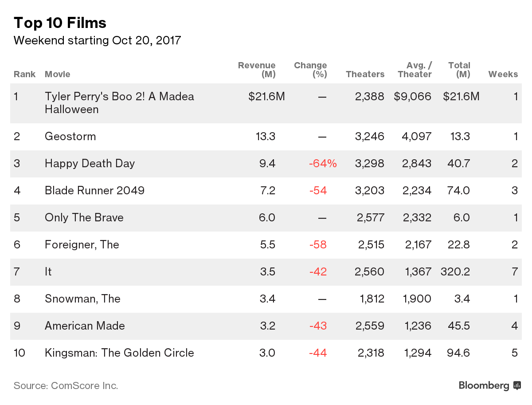
Task: Click the Bloomberg logo icon
Action: tap(517, 385)
